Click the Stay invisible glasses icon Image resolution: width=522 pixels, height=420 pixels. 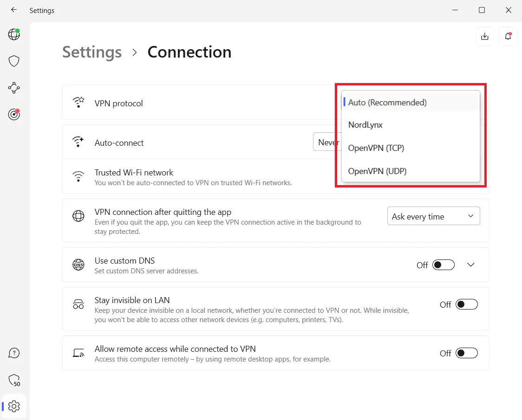coord(78,304)
